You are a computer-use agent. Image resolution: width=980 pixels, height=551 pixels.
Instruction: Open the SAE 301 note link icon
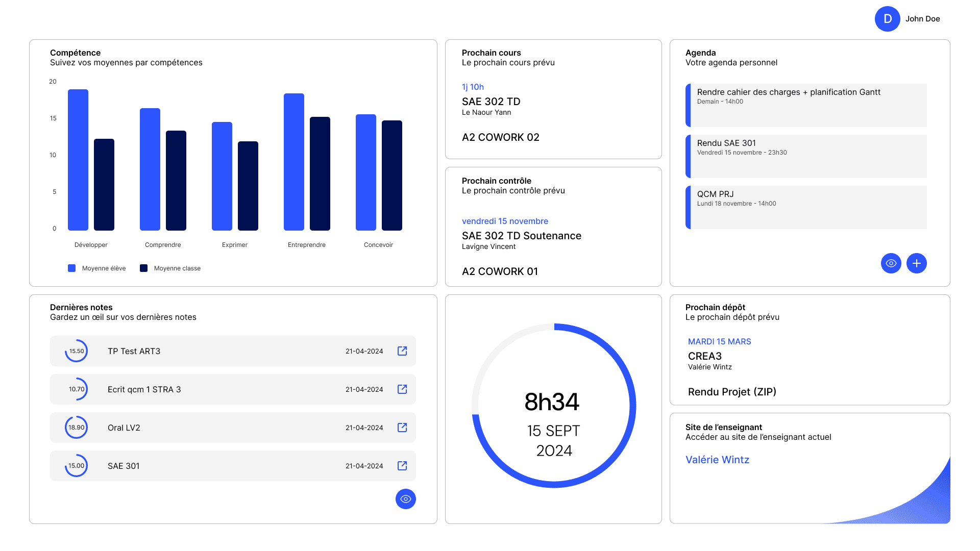point(402,466)
